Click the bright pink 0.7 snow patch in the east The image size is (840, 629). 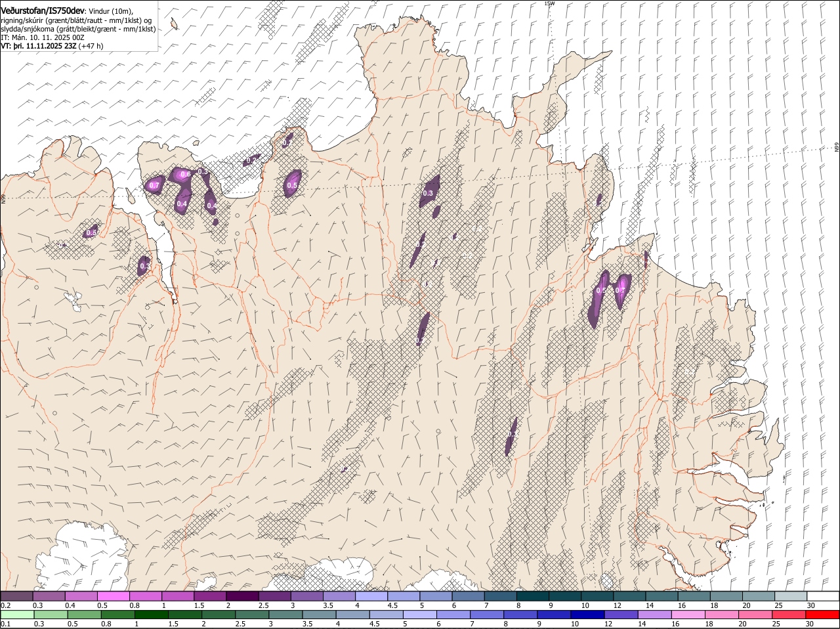621,290
